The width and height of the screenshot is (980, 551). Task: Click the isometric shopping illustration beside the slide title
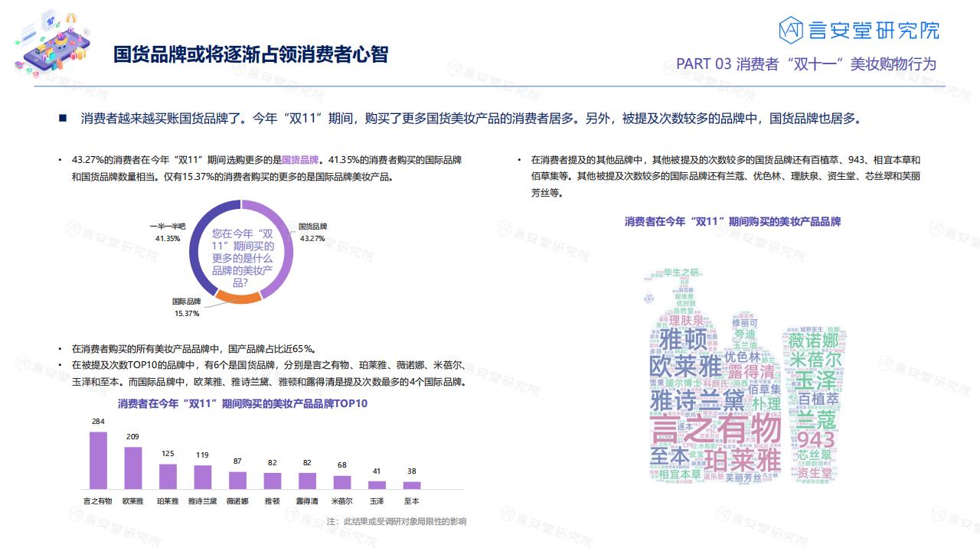tap(53, 45)
